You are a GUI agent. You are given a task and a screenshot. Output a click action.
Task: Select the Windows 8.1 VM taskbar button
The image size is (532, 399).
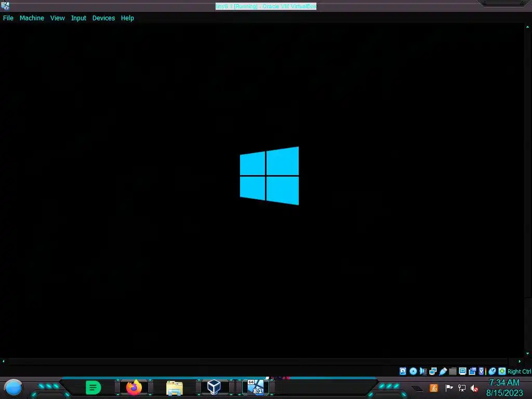(x=256, y=388)
